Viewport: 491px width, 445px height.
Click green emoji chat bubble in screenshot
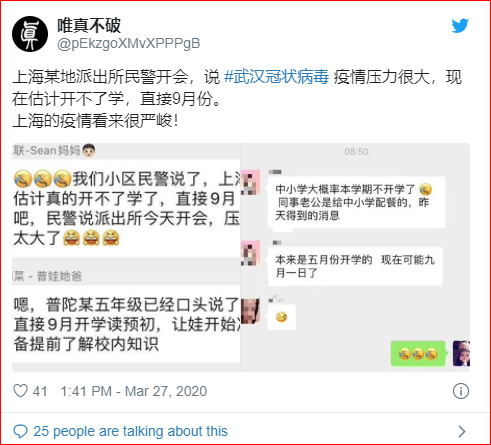tap(418, 354)
